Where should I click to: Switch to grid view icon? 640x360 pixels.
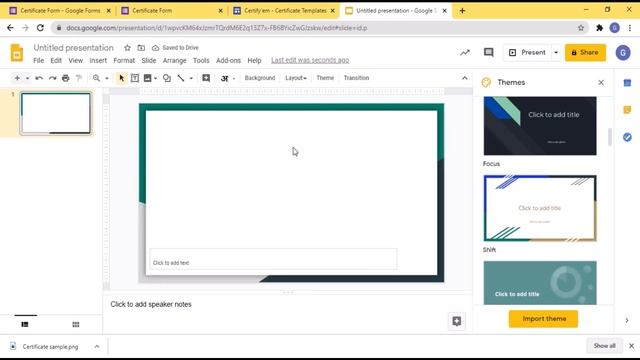(76, 324)
